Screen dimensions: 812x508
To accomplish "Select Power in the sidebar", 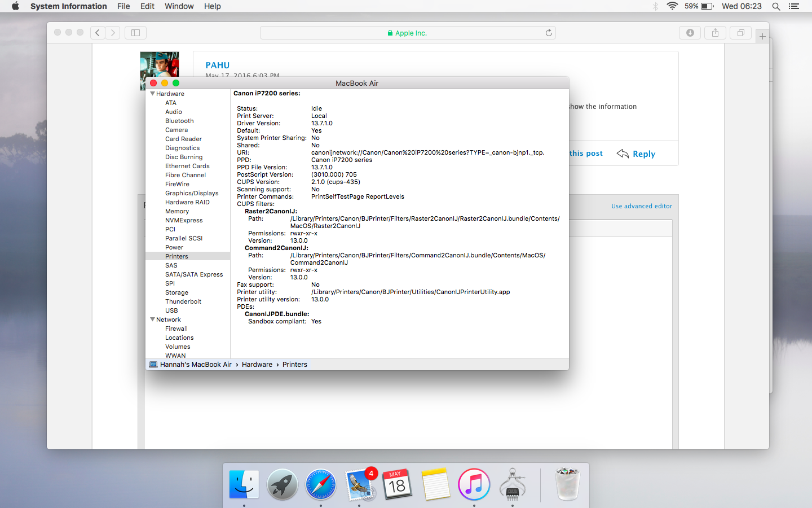I will coord(174,247).
